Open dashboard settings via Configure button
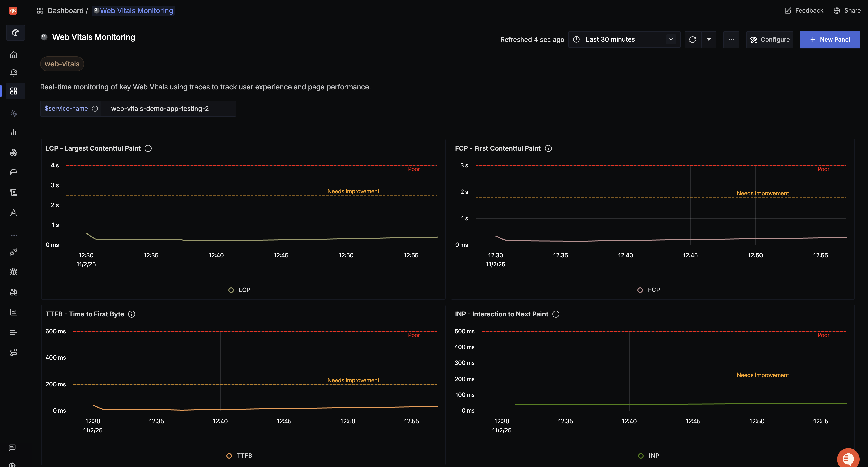The image size is (868, 467). 770,39
